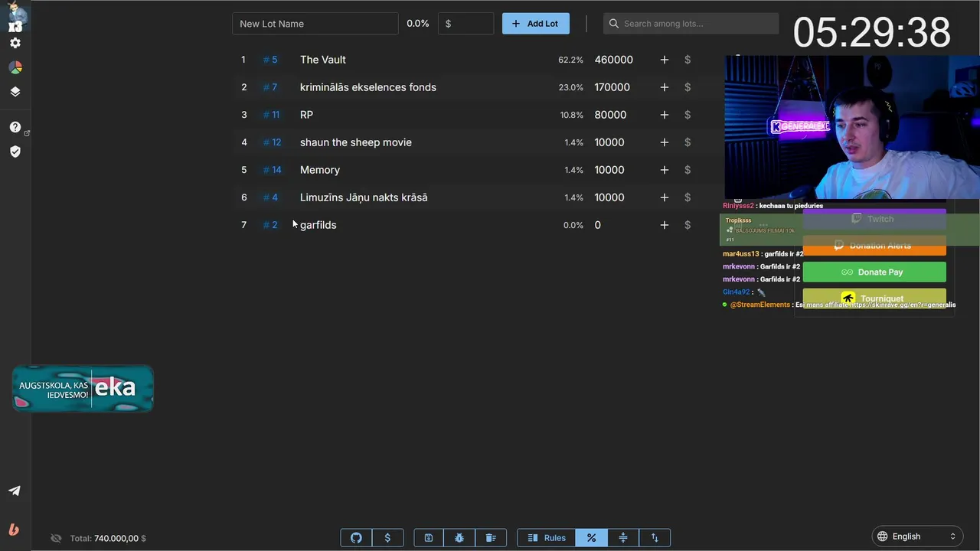Screen dimensions: 980x551
Task: Click the new lot amount $ field
Action: click(465, 24)
